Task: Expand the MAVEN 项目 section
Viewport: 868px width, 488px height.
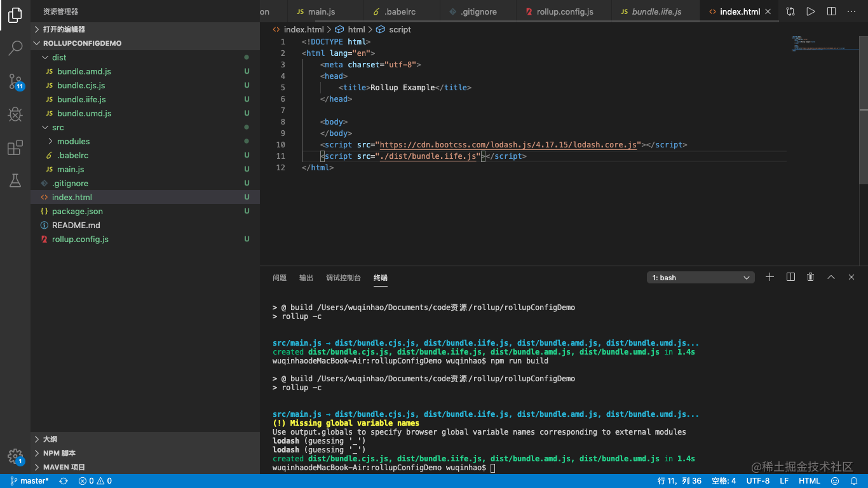Action: coord(145,467)
